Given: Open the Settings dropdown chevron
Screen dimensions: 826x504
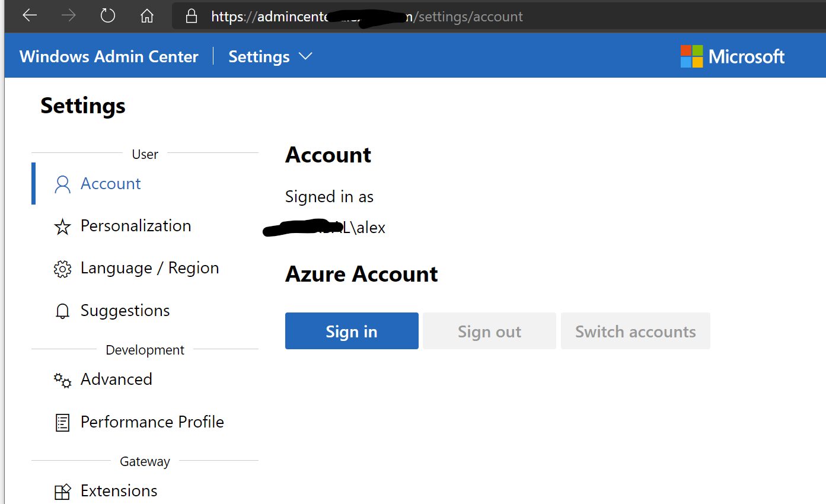Looking at the screenshot, I should tap(305, 56).
